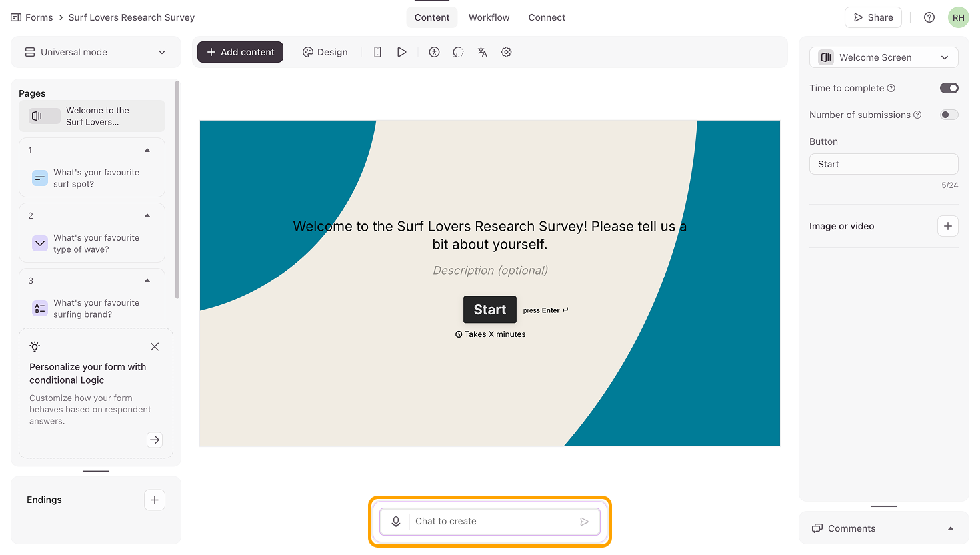980x555 pixels.
Task: Switch to the Connect tab
Action: (547, 17)
